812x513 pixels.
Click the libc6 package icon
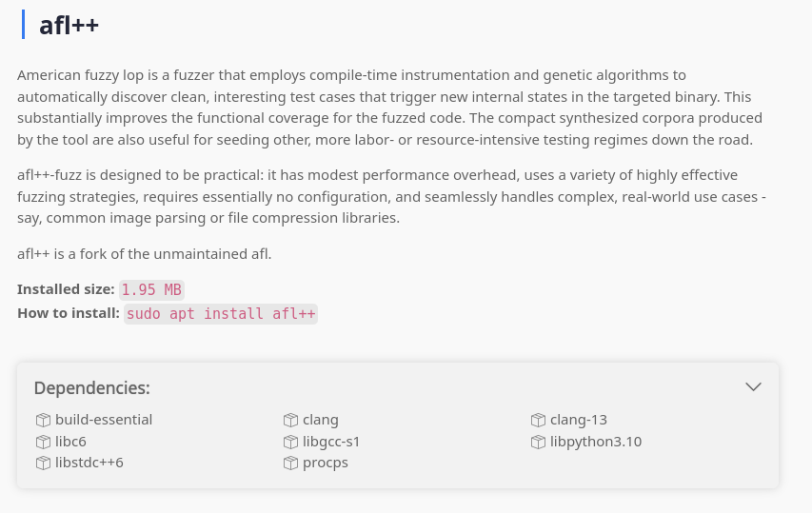tap(43, 442)
